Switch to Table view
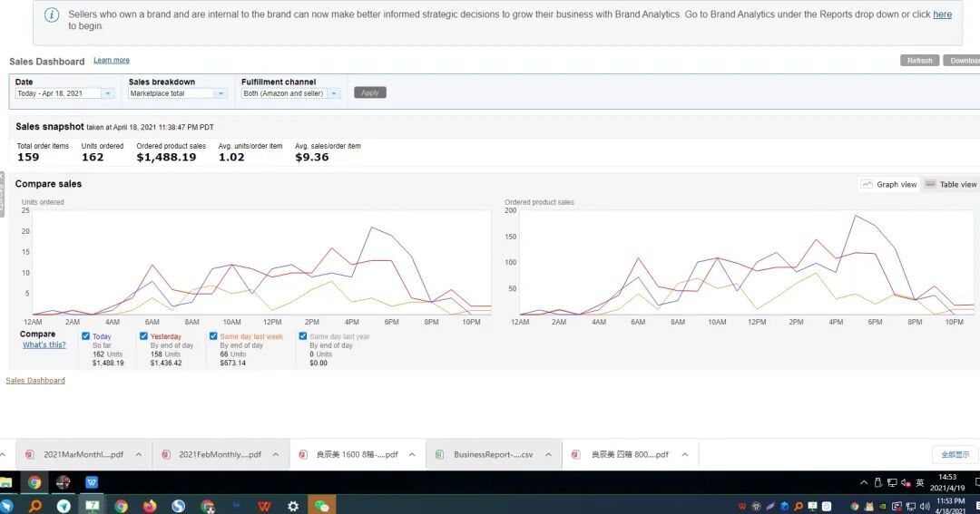Image resolution: width=980 pixels, height=514 pixels. click(951, 184)
